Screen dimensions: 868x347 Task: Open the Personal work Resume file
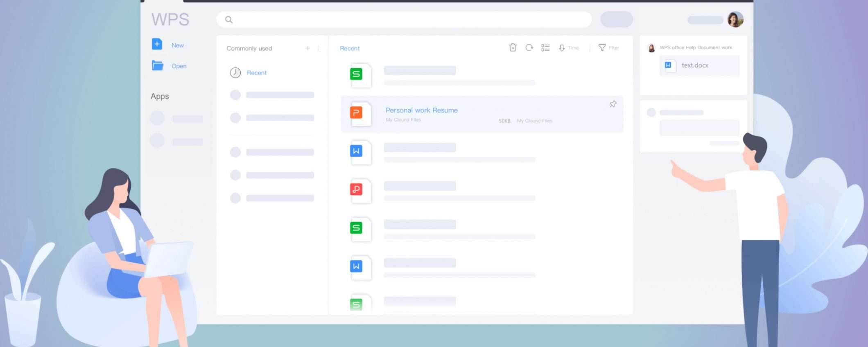421,110
